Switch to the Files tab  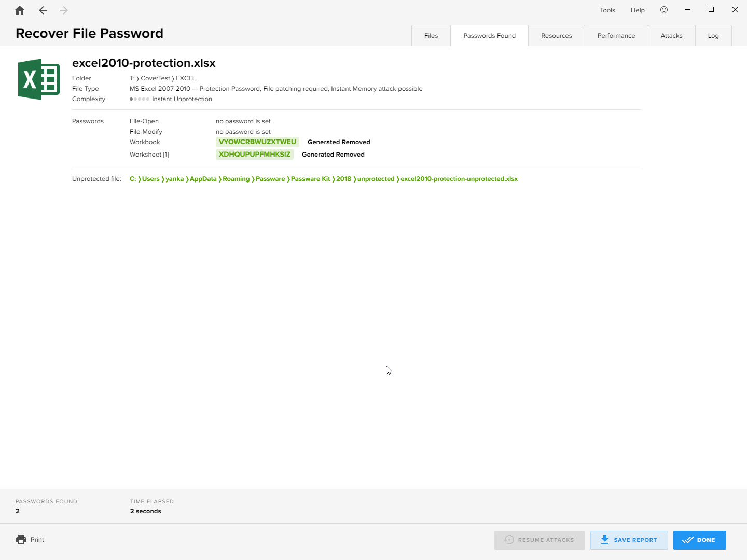pyautogui.click(x=431, y=36)
